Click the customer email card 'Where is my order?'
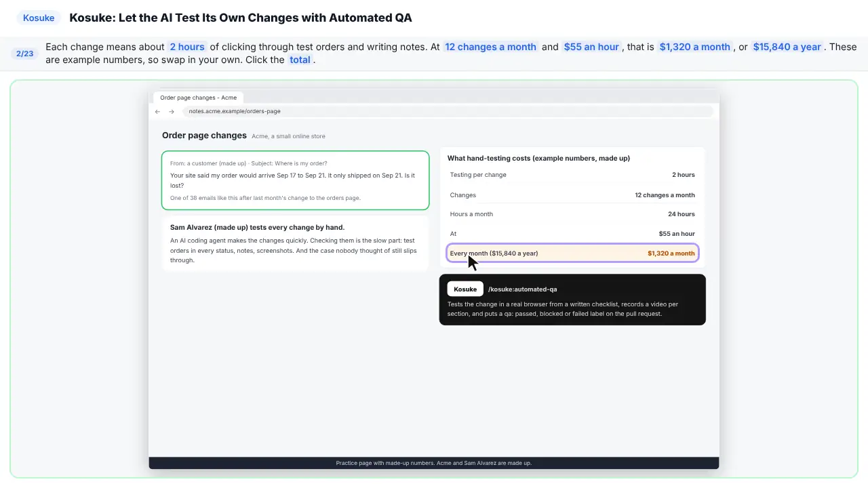The image size is (868, 488). 296,180
